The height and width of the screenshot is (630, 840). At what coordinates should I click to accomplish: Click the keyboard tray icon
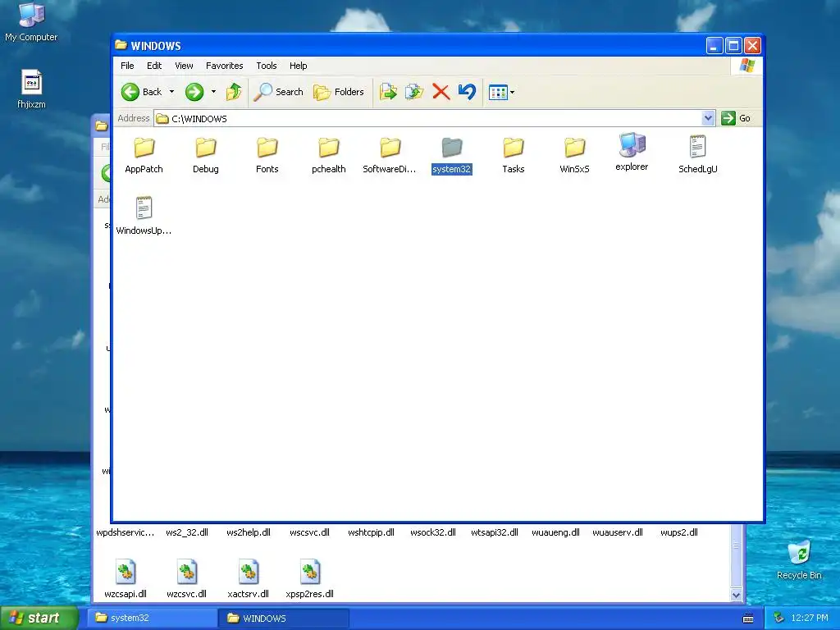(748, 619)
